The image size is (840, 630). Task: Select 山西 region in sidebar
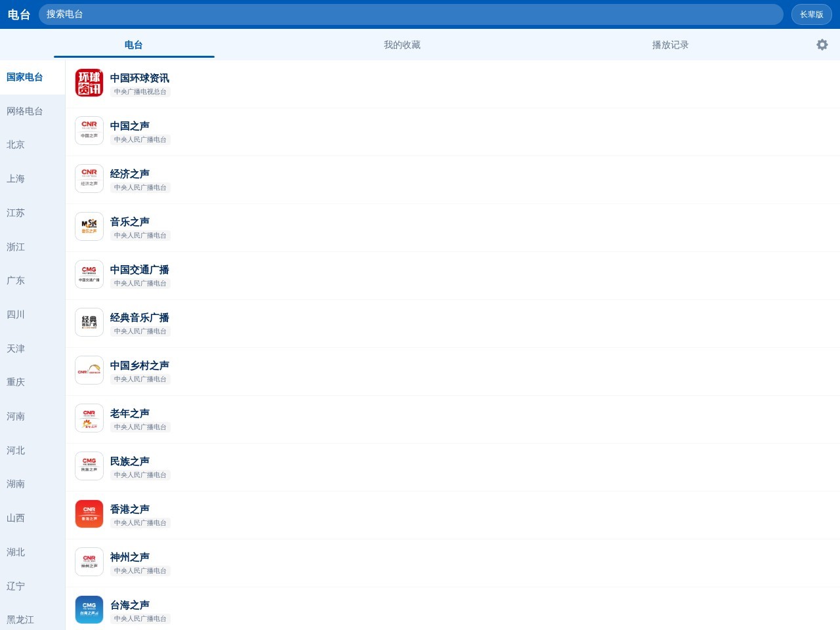point(33,518)
